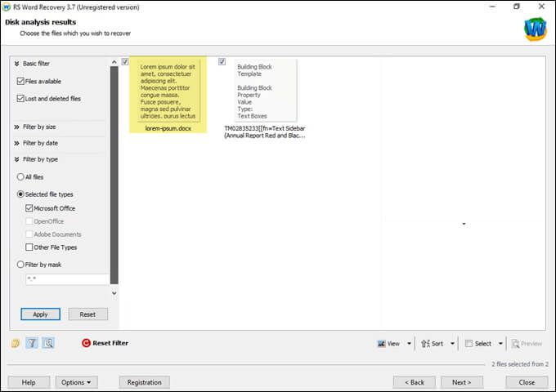Uncheck Microsoft Office file type
Image resolution: width=556 pixels, height=392 pixels.
coord(29,208)
